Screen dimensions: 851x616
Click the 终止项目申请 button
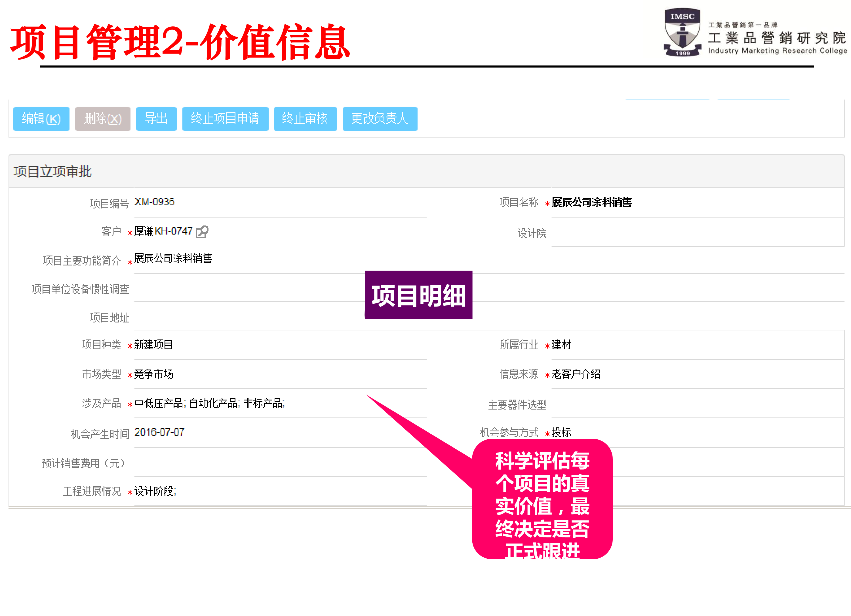[x=225, y=119]
